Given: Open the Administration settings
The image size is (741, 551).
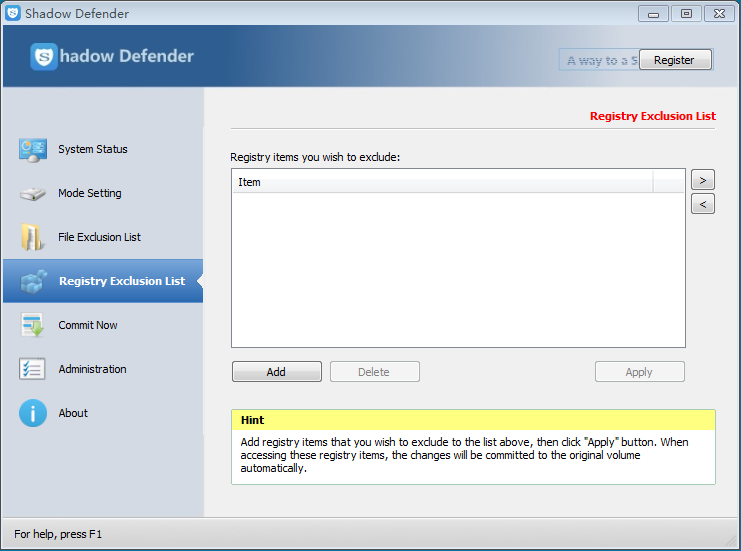Looking at the screenshot, I should tap(92, 370).
